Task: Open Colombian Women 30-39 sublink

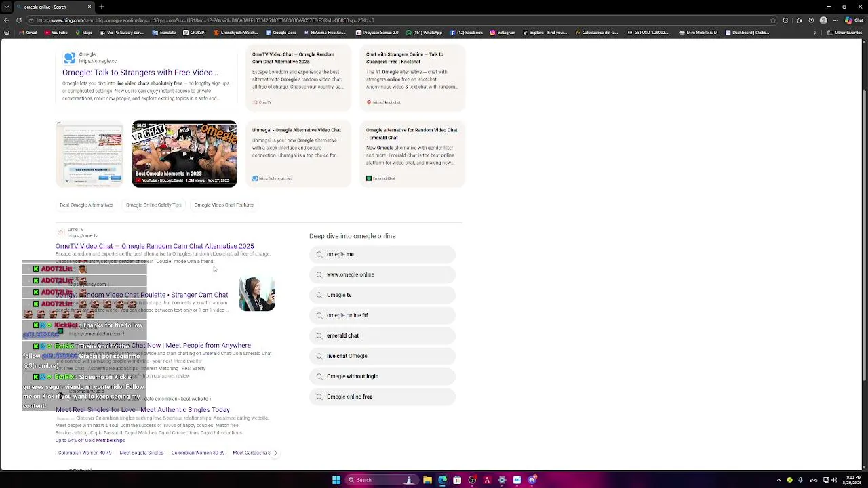Action: (197, 453)
